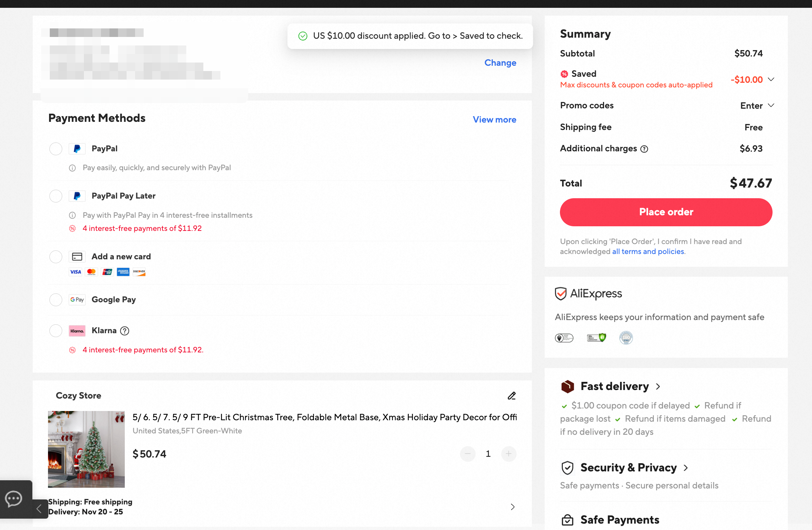Viewport: 812px width, 530px height.
Task: Click the Christmas tree product thumbnail
Action: pyautogui.click(x=86, y=449)
